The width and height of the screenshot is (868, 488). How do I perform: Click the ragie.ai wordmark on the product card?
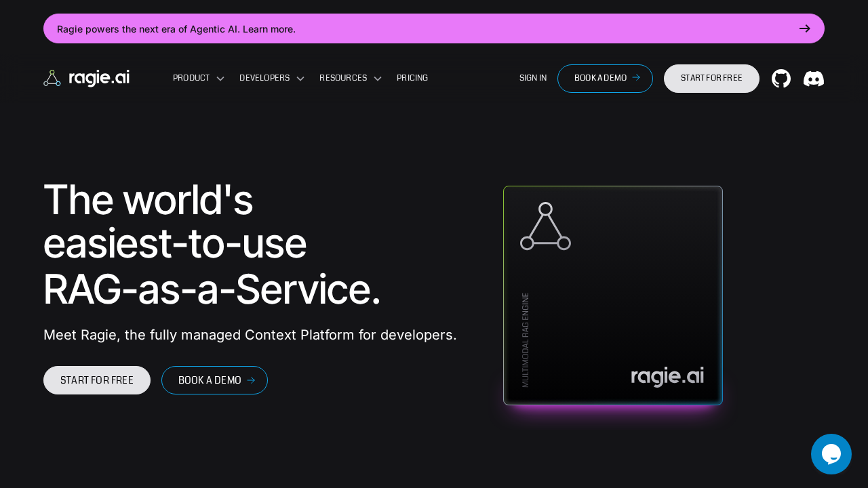pos(667,377)
